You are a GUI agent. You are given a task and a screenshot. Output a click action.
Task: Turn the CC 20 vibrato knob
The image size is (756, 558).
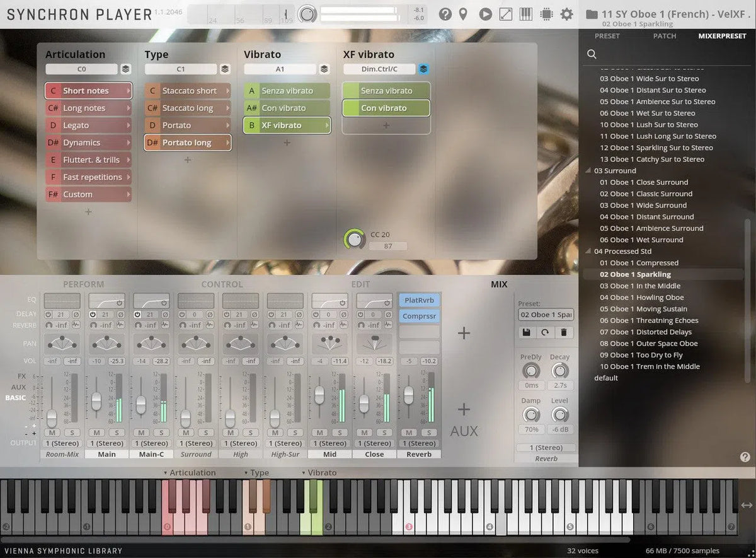click(x=354, y=238)
